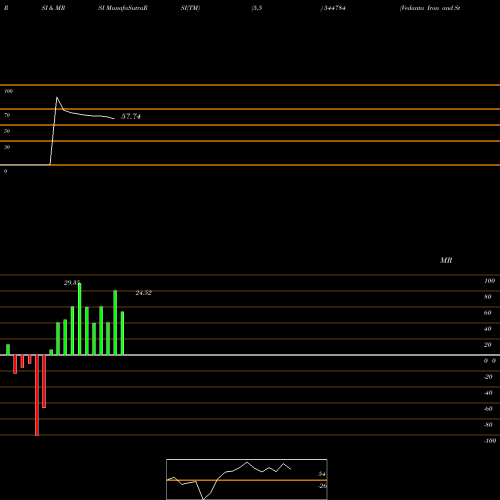The width and height of the screenshot is (500, 500).
Task: Click the MR panel title label
Action: (446, 260)
